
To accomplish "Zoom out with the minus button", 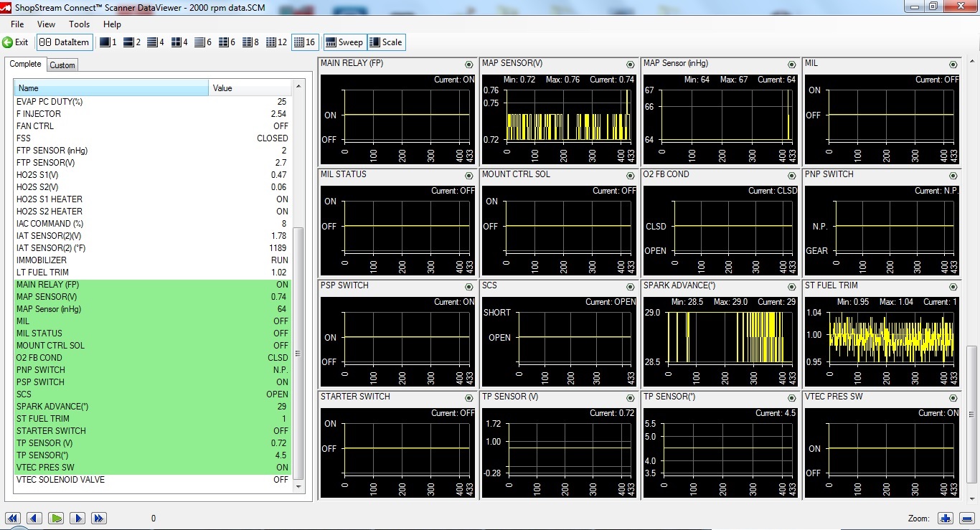I will [966, 518].
